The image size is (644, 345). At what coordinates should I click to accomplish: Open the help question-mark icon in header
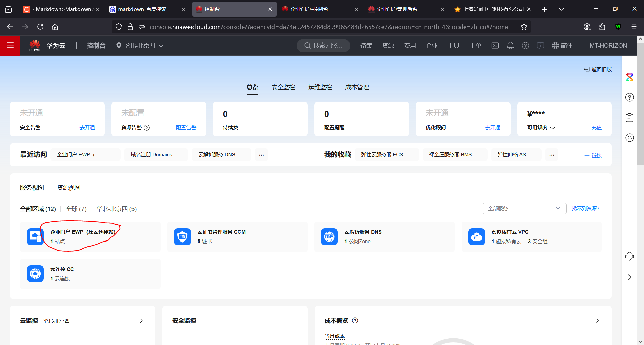click(x=525, y=46)
